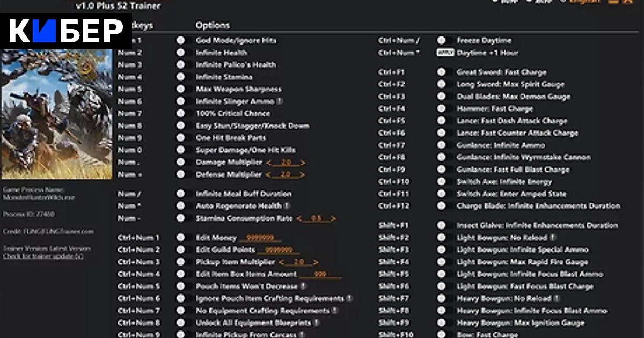Show info tip for Heavy Bowgun: No Reload

point(557,298)
